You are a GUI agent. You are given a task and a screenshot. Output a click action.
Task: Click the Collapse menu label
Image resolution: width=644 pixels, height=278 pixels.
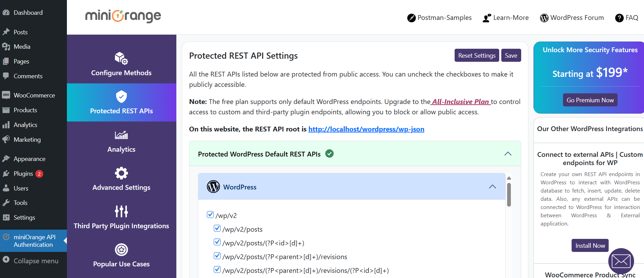coord(36,261)
